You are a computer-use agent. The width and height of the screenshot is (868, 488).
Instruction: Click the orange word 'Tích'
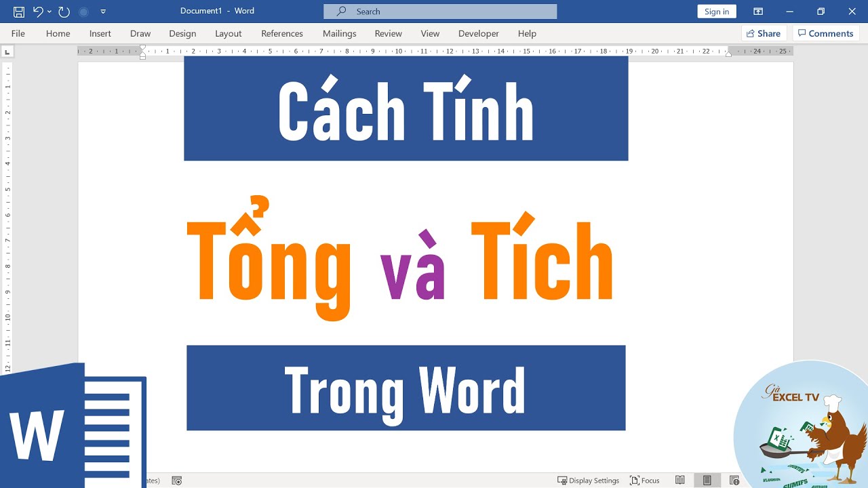[542, 256]
